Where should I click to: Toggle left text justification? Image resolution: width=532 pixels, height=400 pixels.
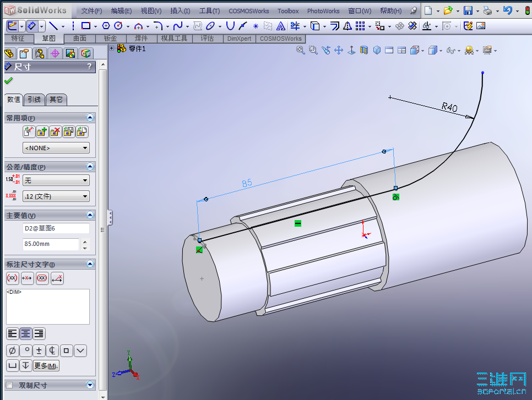(12, 333)
